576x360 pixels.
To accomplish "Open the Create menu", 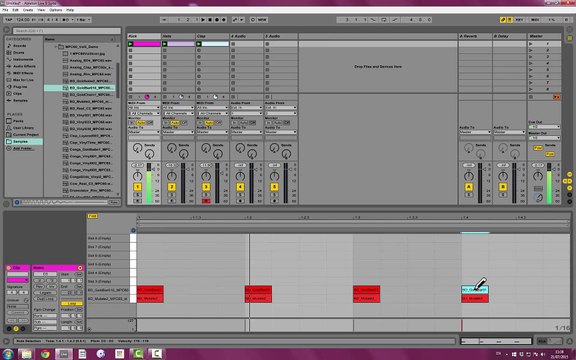I will (28, 10).
